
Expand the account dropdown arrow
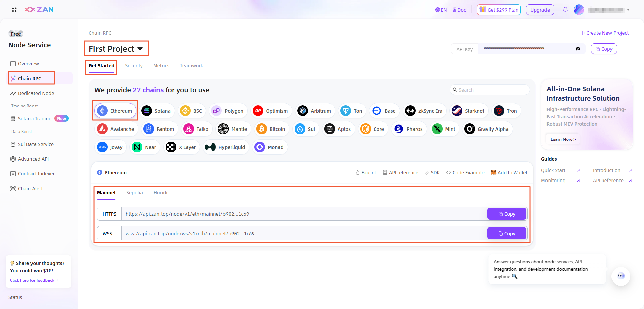(x=628, y=10)
